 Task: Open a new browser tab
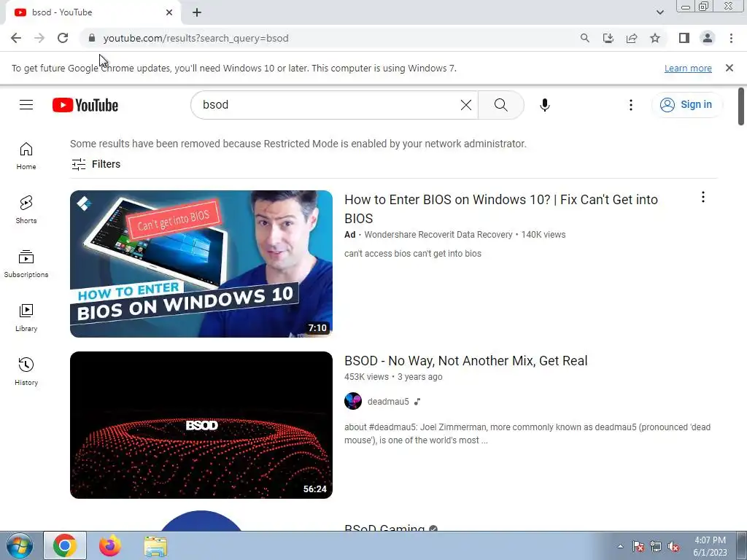197,13
